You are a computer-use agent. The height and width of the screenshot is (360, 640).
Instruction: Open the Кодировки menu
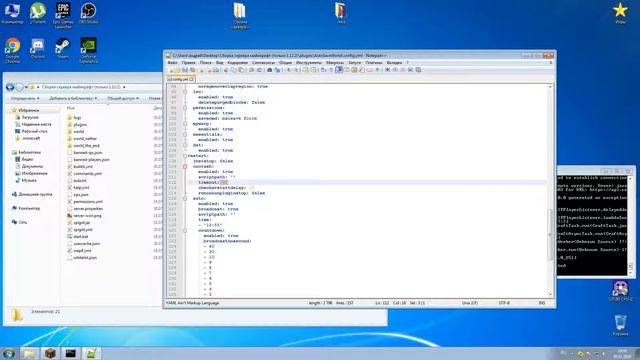[238, 63]
